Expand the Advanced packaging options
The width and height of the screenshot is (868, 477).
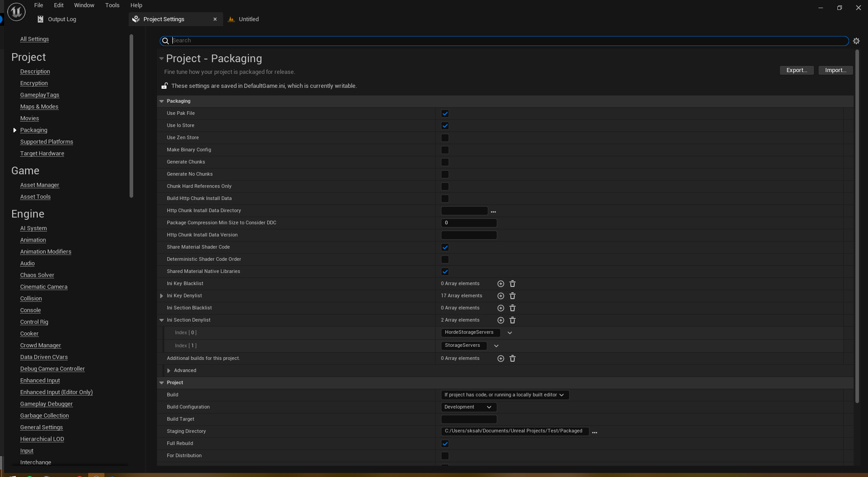[169, 371]
